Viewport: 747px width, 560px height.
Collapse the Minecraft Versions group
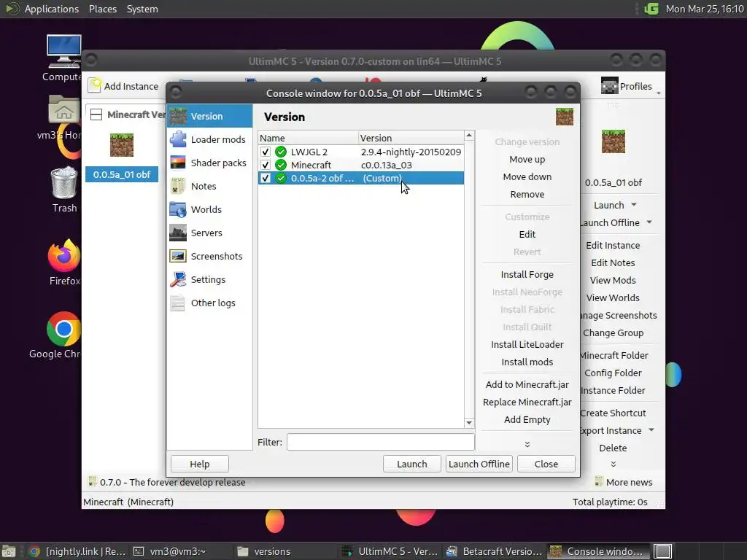point(96,114)
